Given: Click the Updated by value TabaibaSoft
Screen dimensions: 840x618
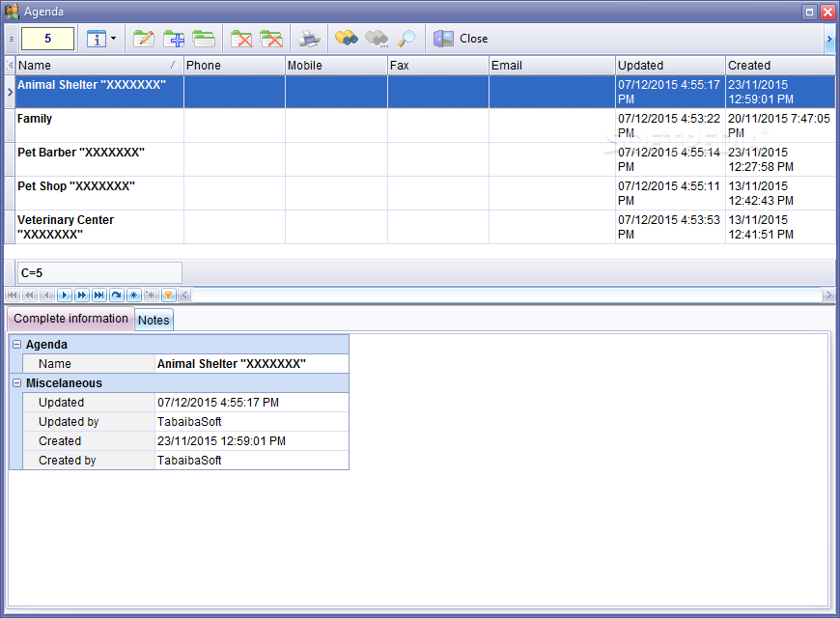Looking at the screenshot, I should [x=252, y=421].
